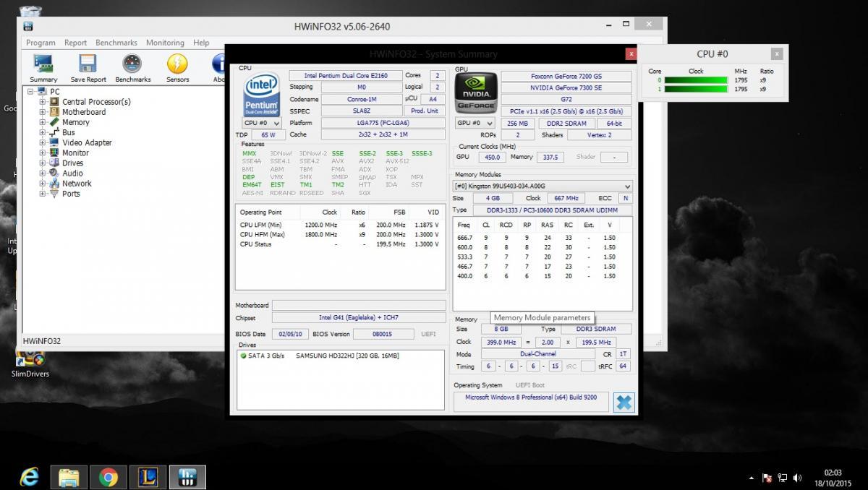The image size is (868, 490).
Task: Expand the Bus tree node
Action: click(43, 132)
